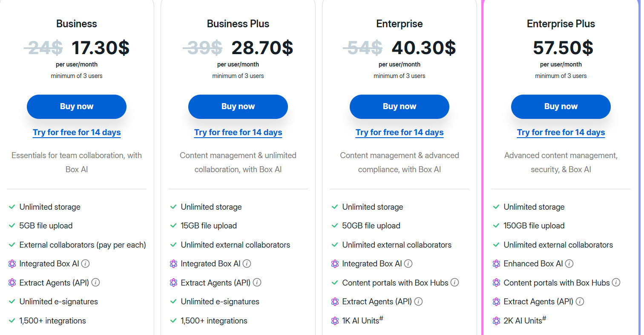
Task: Click AI atom icon next to 1K AI Units
Action: (x=335, y=321)
